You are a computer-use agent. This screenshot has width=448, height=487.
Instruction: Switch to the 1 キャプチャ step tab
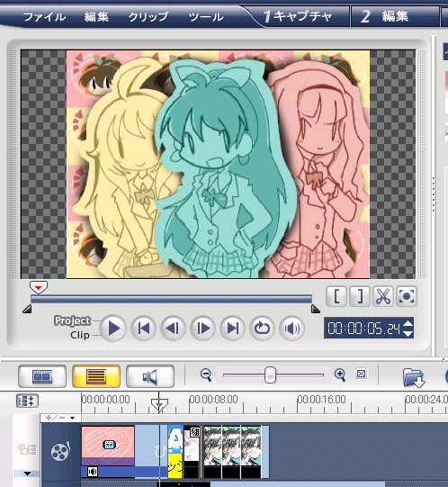tap(298, 16)
